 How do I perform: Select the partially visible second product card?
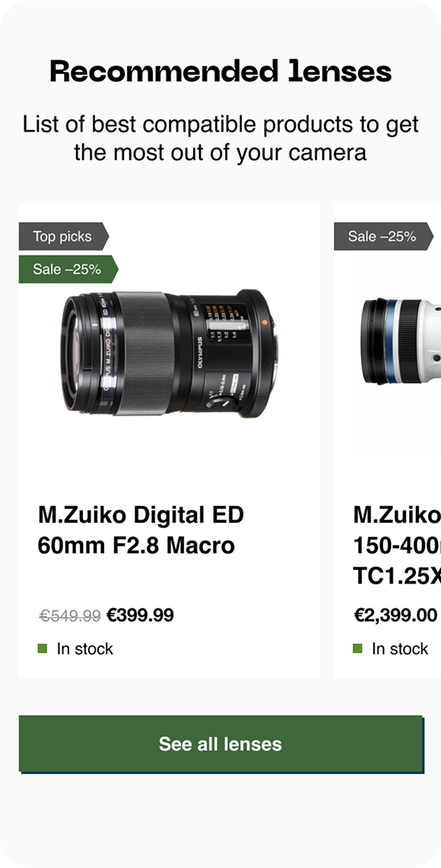point(387,440)
